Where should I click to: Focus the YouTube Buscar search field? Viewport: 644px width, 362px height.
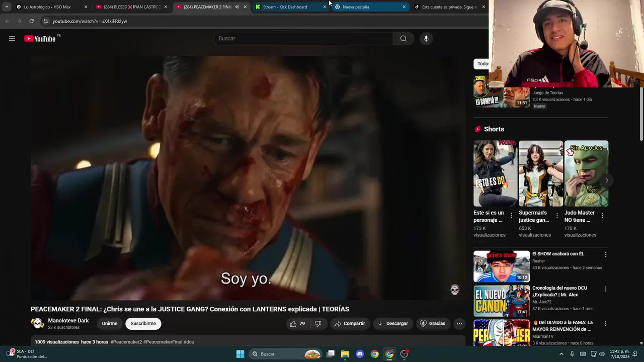coord(304,39)
